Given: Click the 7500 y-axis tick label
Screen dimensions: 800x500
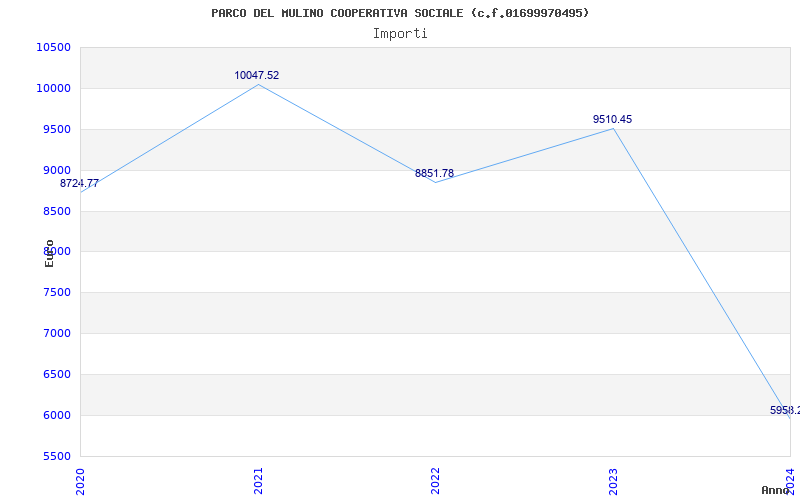Looking at the screenshot, I should 57,292.
